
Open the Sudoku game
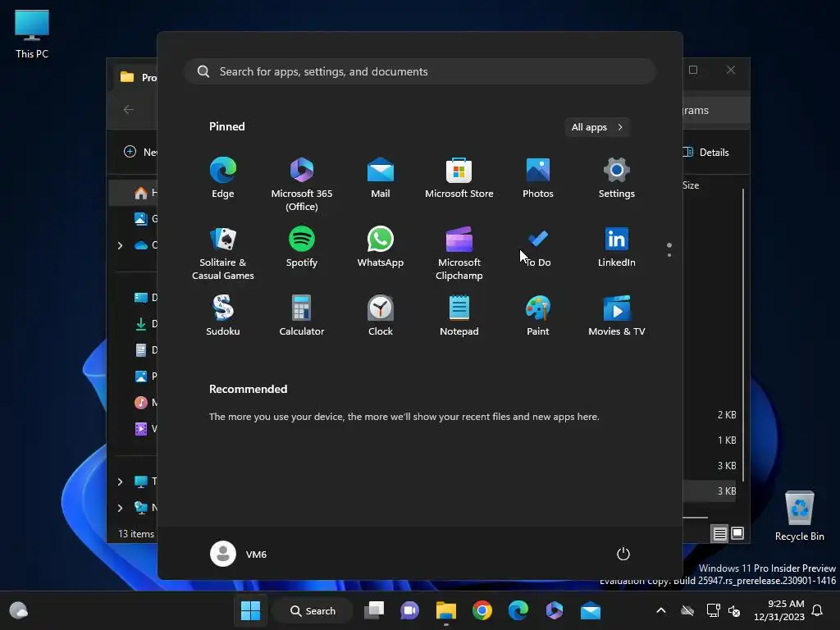pos(223,316)
